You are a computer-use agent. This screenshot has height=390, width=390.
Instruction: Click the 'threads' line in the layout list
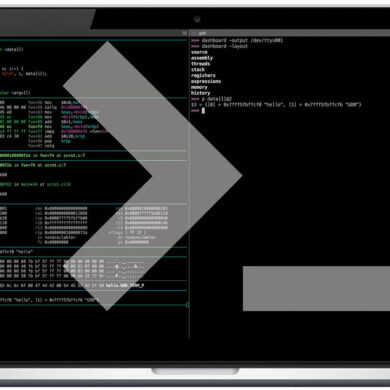coord(200,64)
